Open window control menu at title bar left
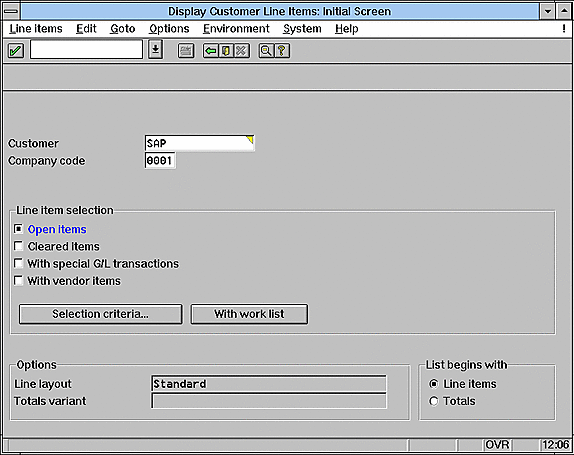This screenshot has height=455, width=574. tap(11, 11)
